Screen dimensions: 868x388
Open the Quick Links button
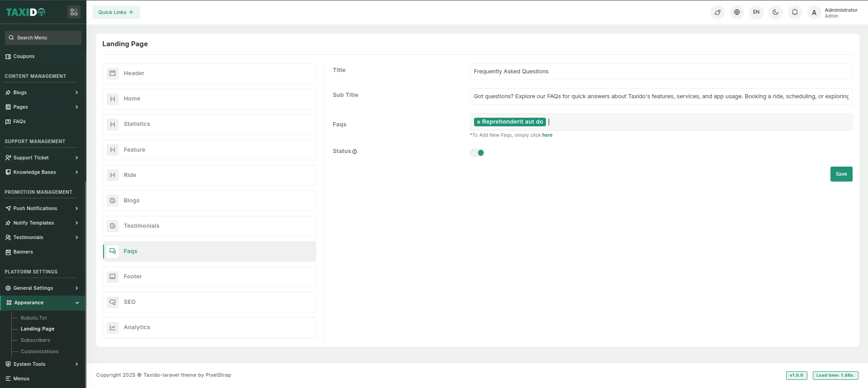click(116, 12)
